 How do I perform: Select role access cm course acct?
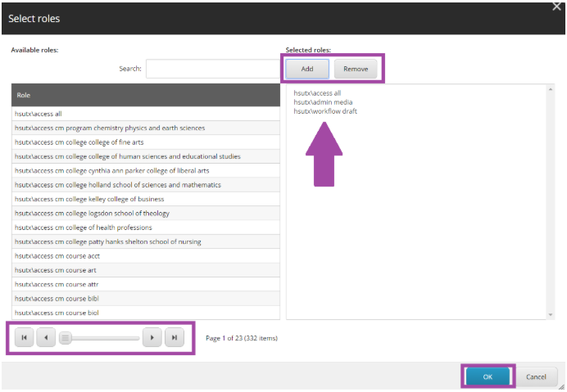[146, 256]
